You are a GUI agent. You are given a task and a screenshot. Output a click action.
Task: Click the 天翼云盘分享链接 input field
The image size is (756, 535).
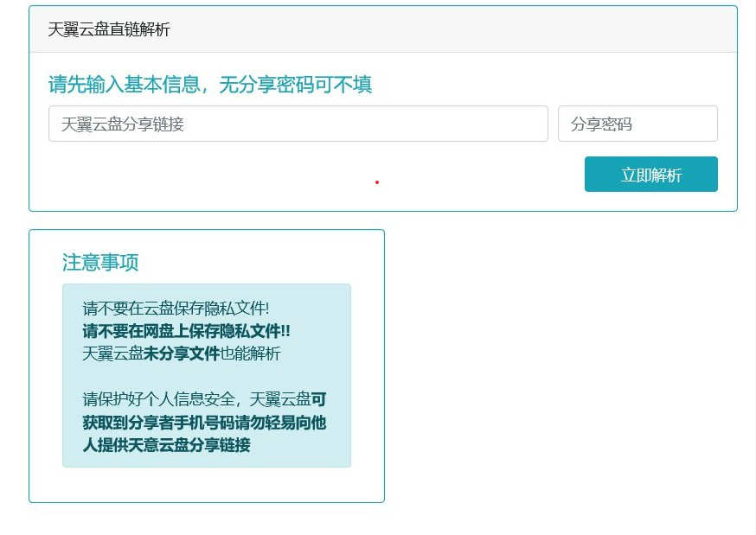point(298,124)
